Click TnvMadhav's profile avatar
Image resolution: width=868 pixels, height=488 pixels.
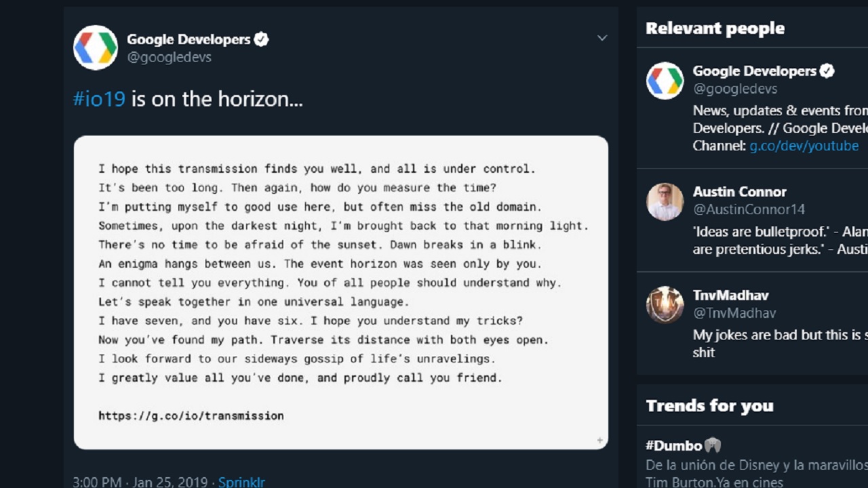[665, 304]
